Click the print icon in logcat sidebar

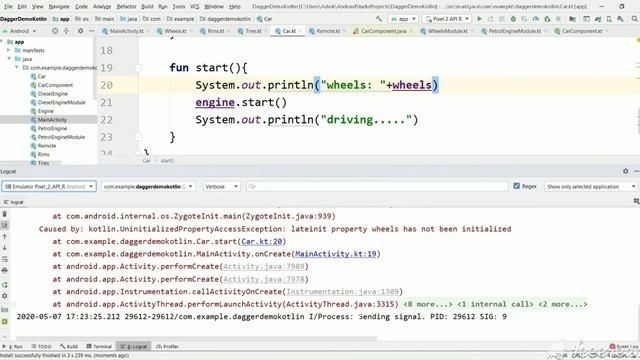point(4,270)
